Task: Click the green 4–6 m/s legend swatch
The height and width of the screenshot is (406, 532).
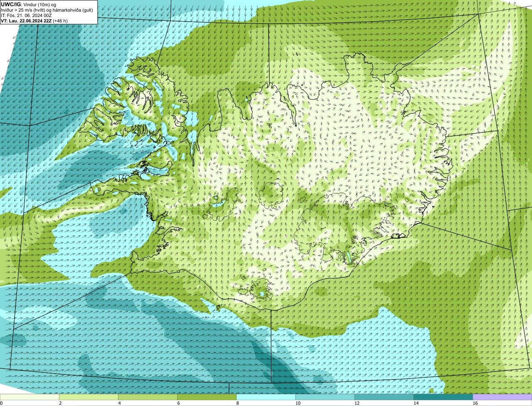Action: (148, 397)
